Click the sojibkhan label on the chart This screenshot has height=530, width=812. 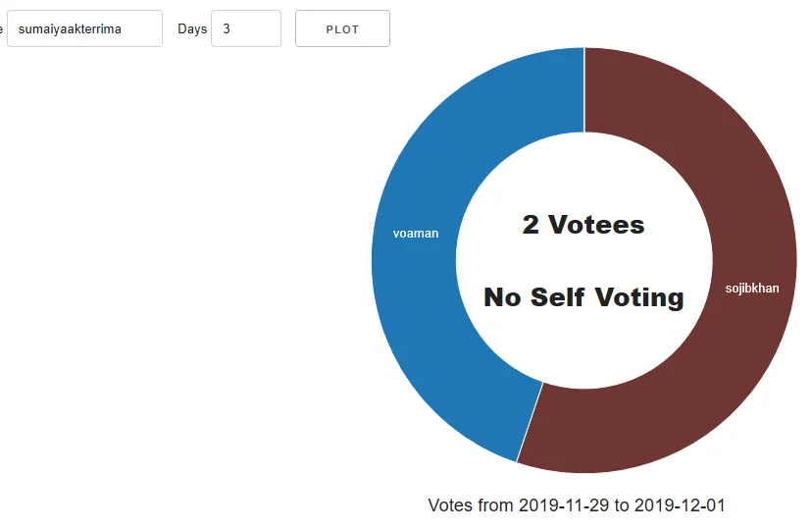tap(752, 288)
